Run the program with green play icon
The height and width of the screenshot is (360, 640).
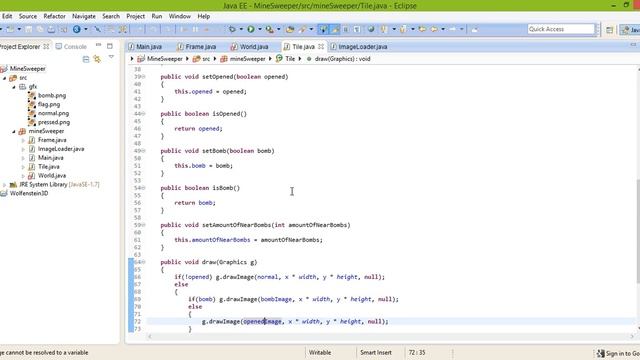[x=251, y=29]
